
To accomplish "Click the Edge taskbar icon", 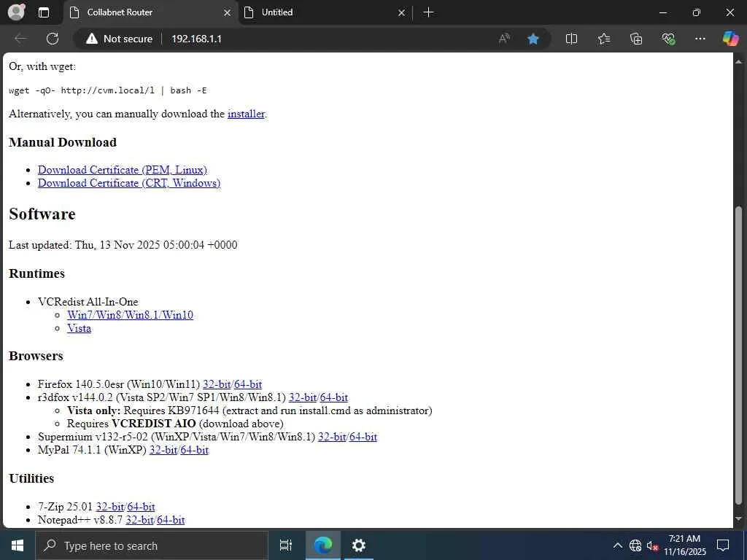I will point(323,545).
